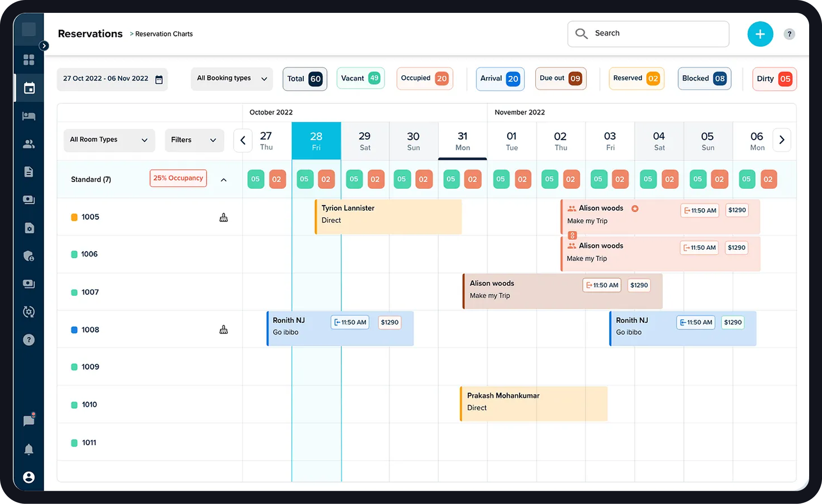This screenshot has width=822, height=504.
Task: Toggle the Vacant status filter
Action: (360, 78)
